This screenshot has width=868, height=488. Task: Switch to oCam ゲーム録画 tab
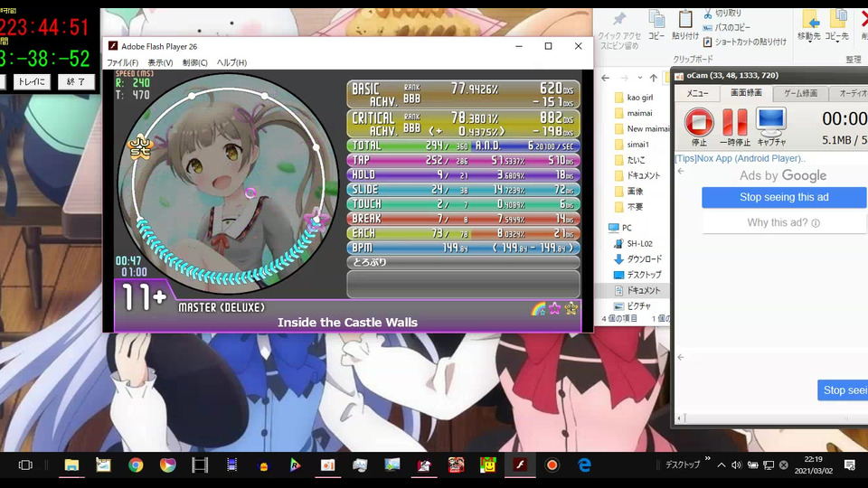coord(800,93)
